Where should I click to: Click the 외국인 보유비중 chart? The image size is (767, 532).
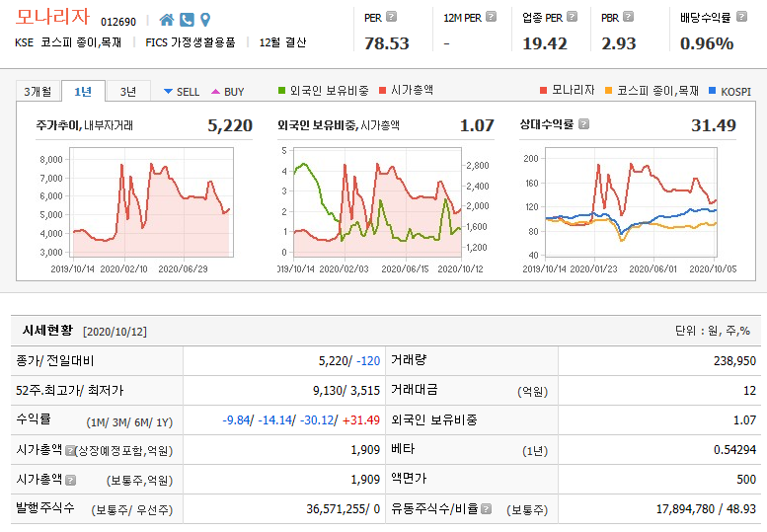[x=377, y=202]
